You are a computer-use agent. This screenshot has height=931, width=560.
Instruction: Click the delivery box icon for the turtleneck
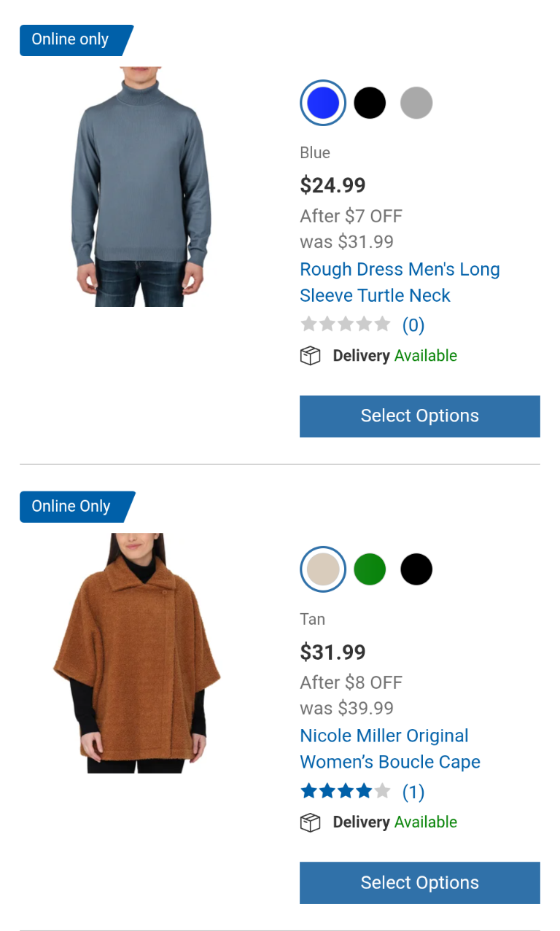311,356
